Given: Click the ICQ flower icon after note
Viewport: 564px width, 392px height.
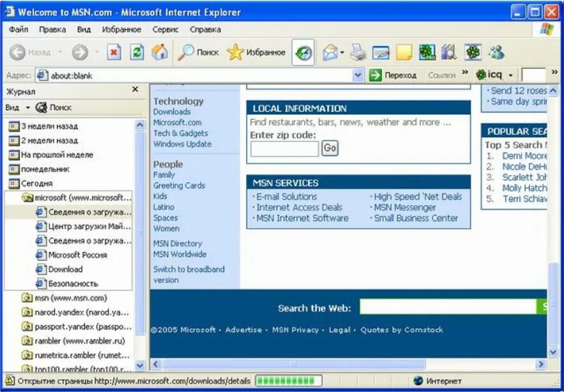Looking at the screenshot, I should point(427,53).
